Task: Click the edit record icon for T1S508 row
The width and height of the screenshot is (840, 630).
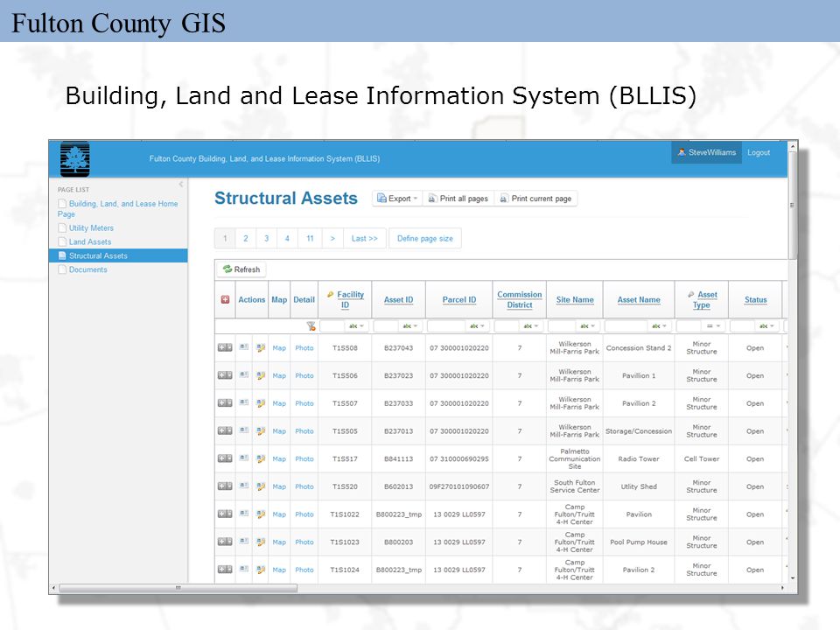Action: (261, 347)
